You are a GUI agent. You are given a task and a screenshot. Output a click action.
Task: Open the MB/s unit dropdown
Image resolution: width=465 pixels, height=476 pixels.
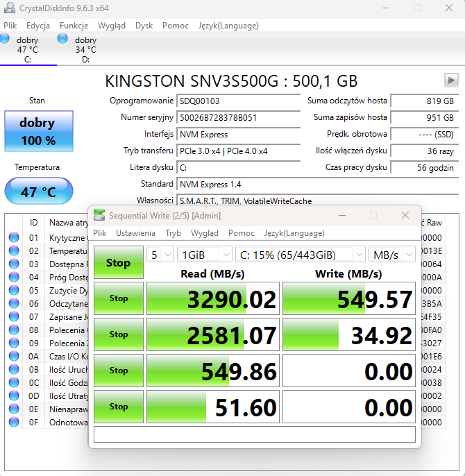point(391,254)
